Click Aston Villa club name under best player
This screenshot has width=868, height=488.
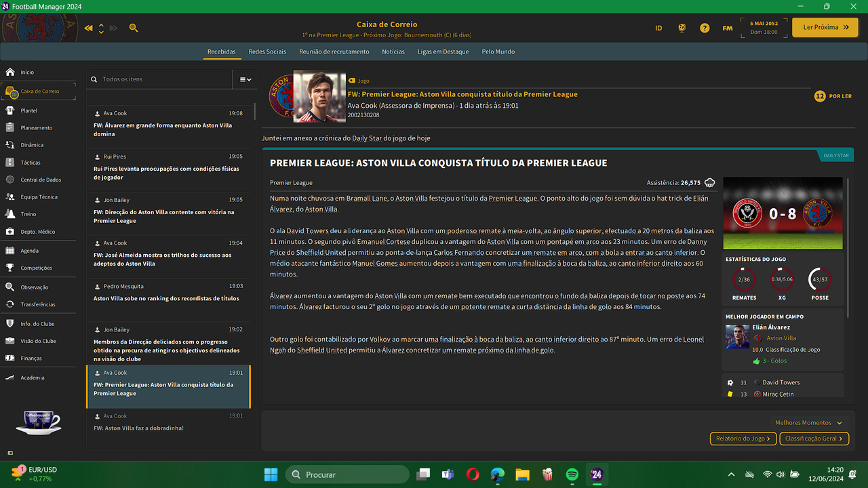[x=781, y=338]
